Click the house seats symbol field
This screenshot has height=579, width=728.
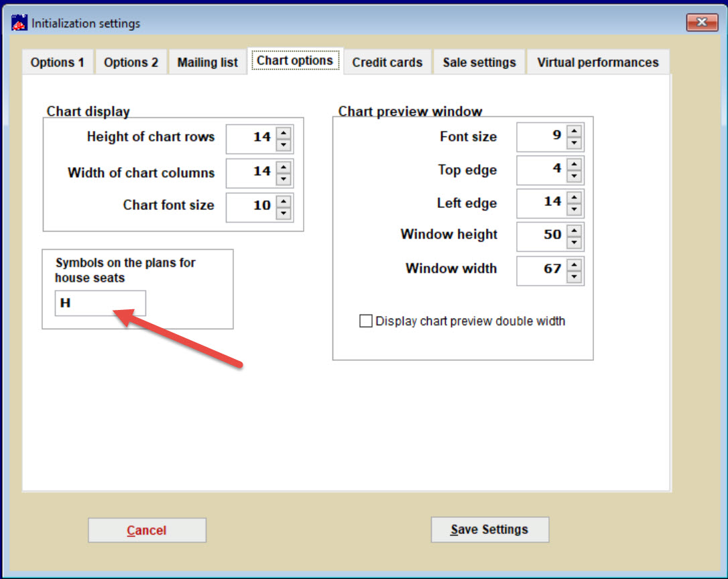[x=100, y=303]
